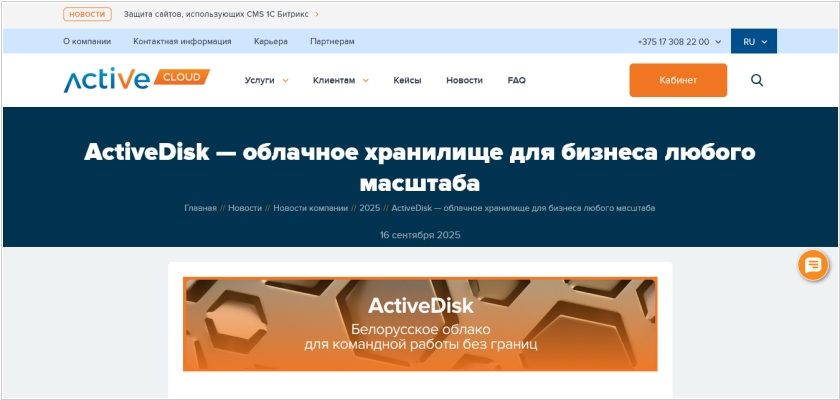Click the arrow after the Bitrix news headline
840x400 pixels.
pos(317,15)
